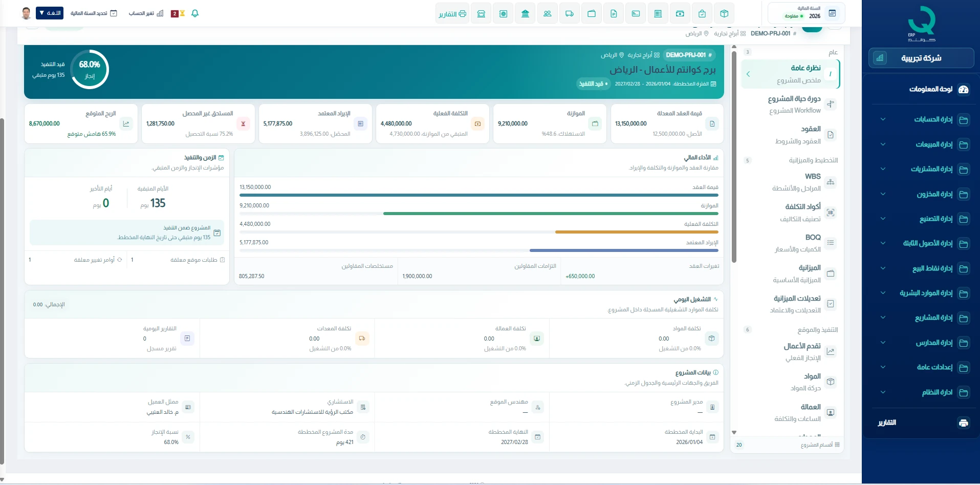
Task: Click the 68.0% circular completion progress ring
Action: click(90, 69)
